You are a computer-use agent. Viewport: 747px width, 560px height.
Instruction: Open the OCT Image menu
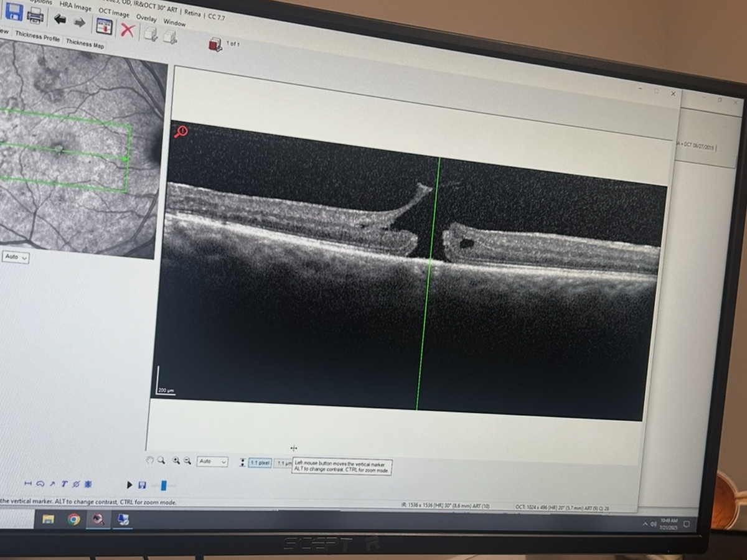pyautogui.click(x=114, y=13)
